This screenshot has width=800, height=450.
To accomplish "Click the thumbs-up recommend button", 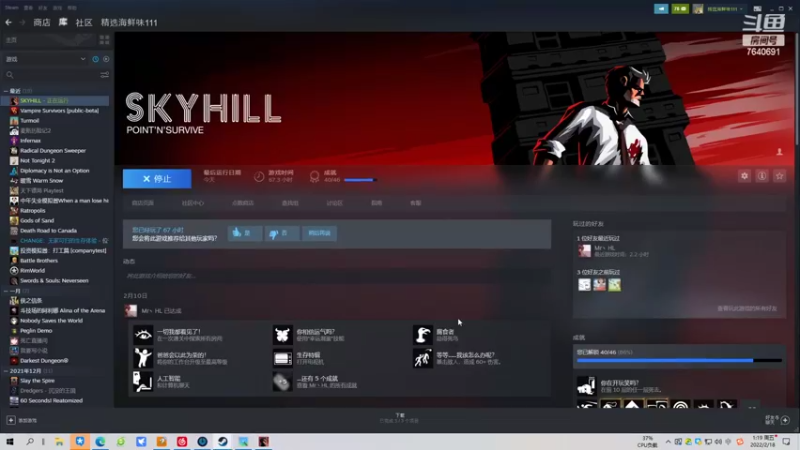I will point(245,233).
